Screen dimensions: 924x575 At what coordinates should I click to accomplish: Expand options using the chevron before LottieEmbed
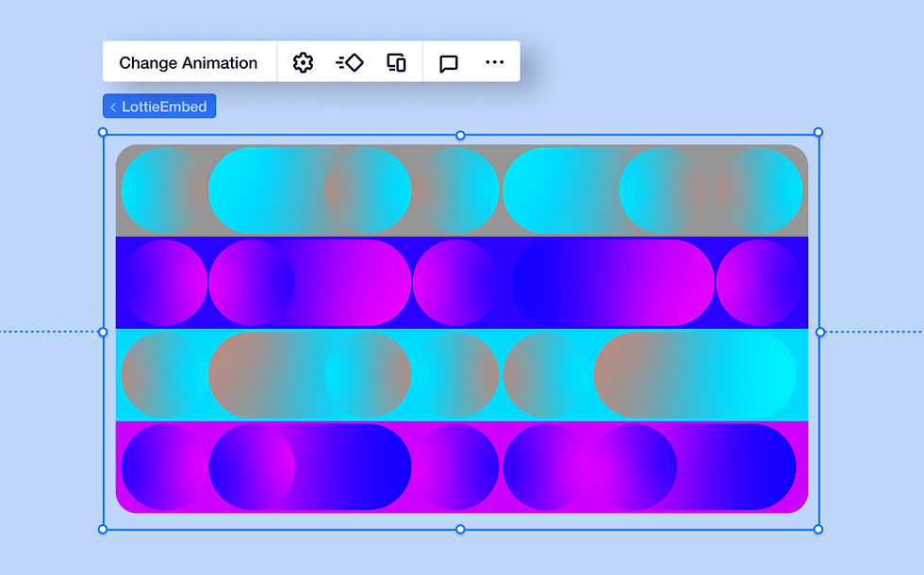pos(115,106)
